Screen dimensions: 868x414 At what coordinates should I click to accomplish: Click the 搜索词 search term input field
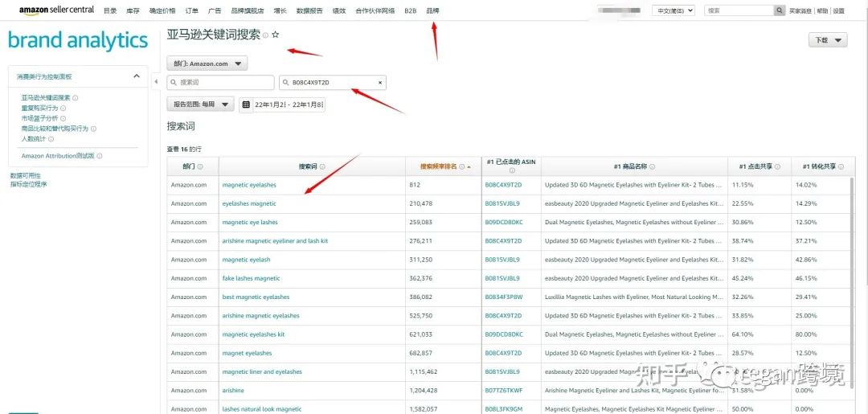pyautogui.click(x=221, y=83)
